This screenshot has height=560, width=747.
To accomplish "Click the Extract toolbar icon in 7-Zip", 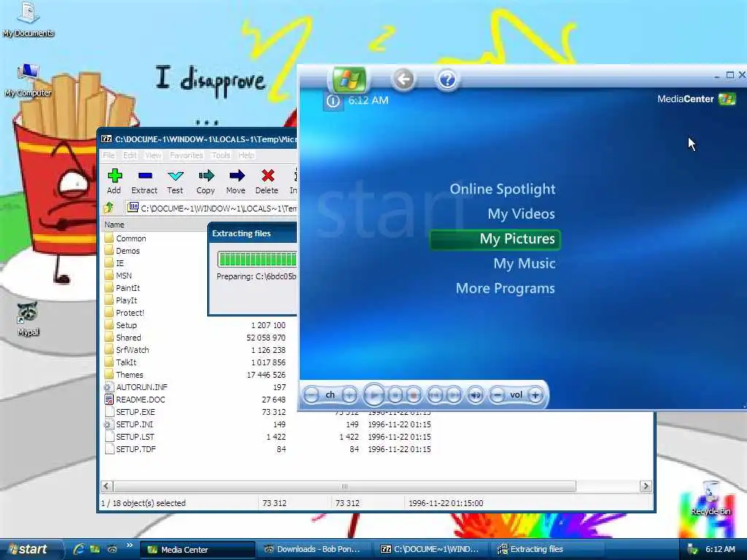I will [x=144, y=182].
